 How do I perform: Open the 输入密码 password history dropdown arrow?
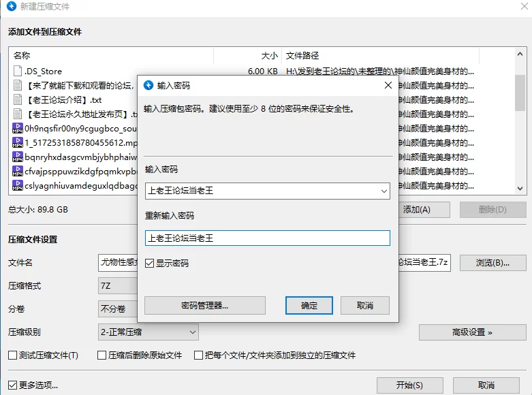[x=384, y=191]
